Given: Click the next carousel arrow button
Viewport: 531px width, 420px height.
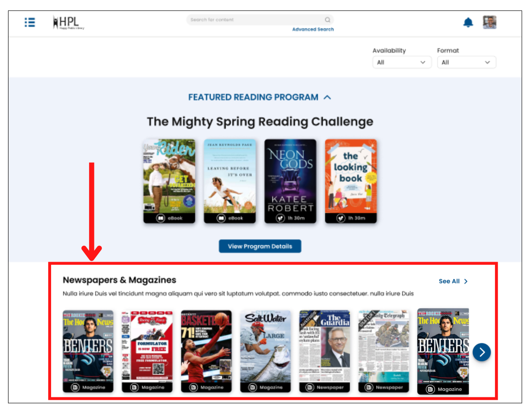Looking at the screenshot, I should point(482,352).
